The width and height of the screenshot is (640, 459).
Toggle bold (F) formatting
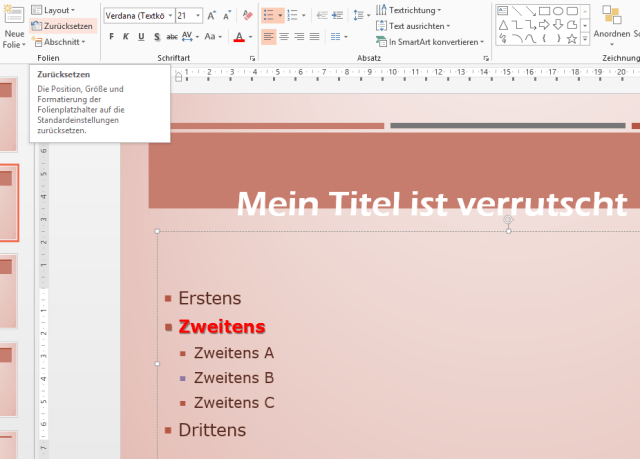pos(111,37)
